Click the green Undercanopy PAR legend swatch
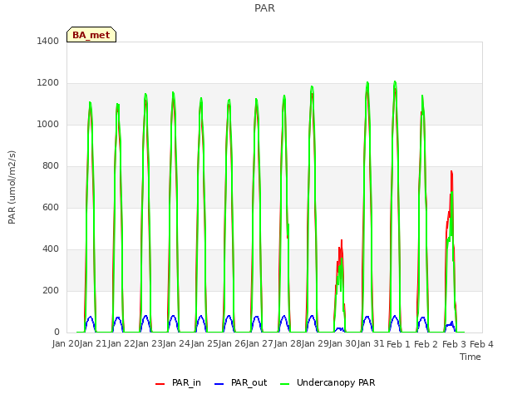Screen dimensions: 532x399 tap(285, 384)
